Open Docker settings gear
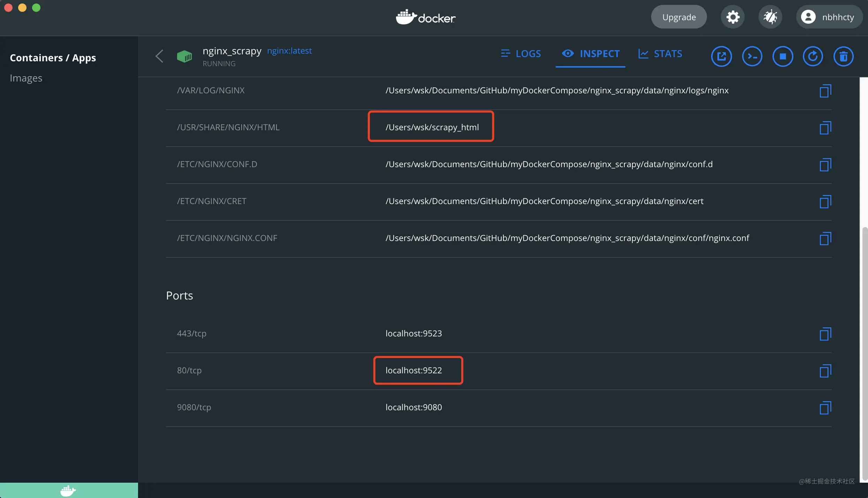This screenshot has height=498, width=868. [x=733, y=17]
